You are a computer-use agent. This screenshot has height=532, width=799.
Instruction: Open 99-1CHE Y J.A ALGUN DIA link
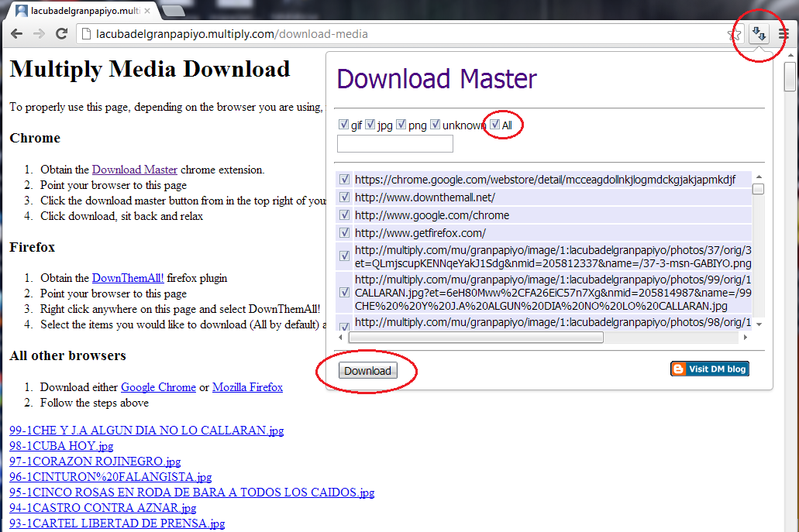[x=146, y=431]
